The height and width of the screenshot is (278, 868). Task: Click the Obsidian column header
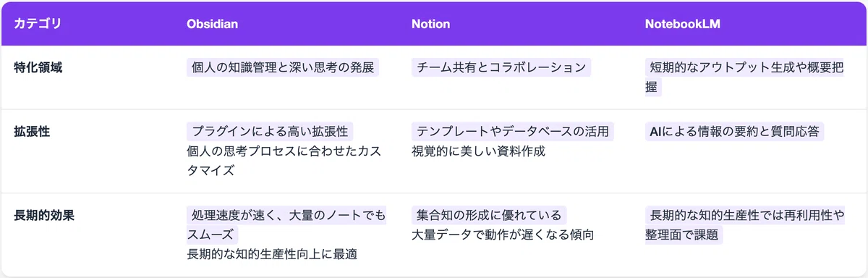point(213,24)
